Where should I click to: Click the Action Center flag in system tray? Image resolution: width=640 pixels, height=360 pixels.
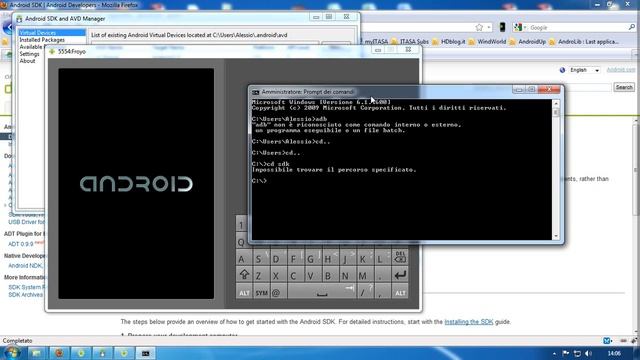coord(566,353)
